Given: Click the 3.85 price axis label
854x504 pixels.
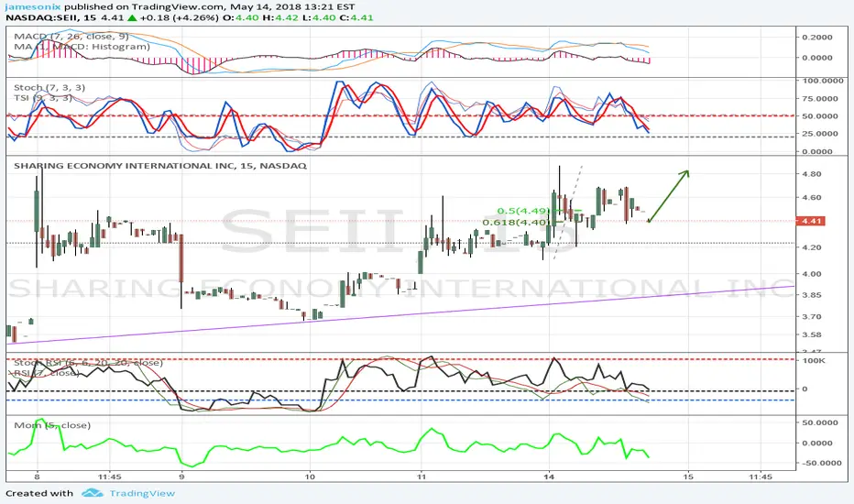Looking at the screenshot, I should (812, 295).
